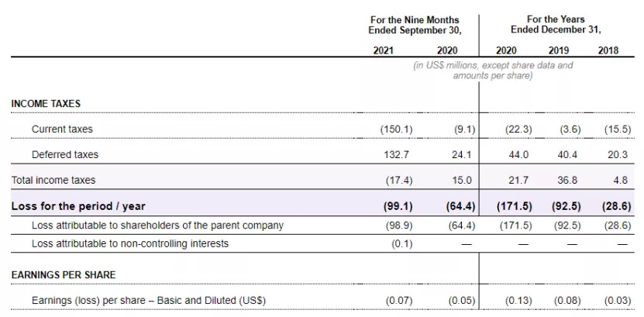Select Earnings (loss) per share Basic and Diluted label

click(x=148, y=301)
